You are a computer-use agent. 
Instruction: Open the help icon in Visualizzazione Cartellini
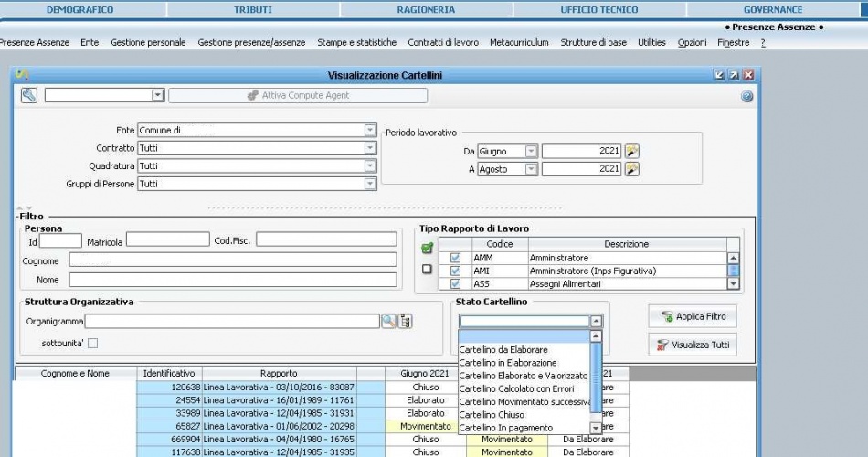coord(746,96)
